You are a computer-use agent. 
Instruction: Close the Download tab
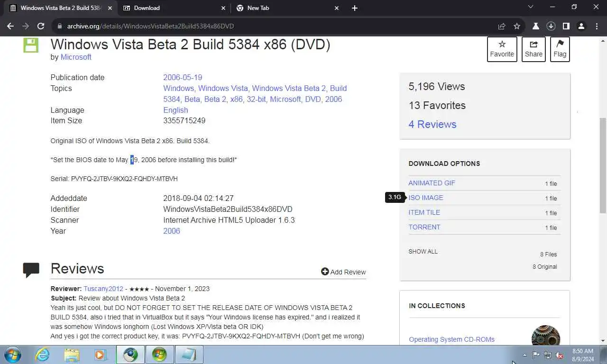224,8
